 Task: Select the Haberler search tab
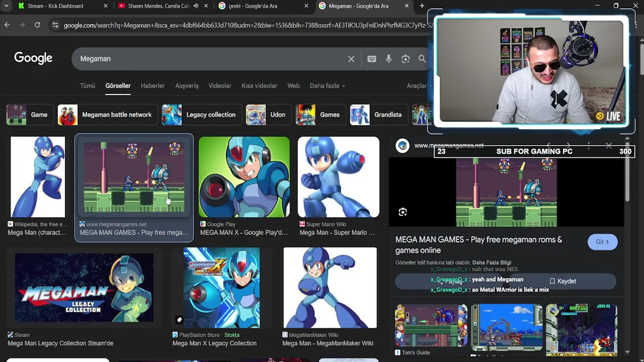pos(153,86)
